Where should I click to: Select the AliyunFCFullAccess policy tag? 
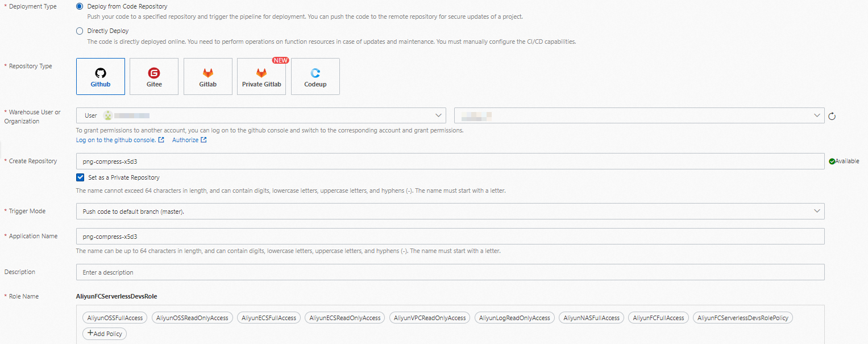pos(658,317)
